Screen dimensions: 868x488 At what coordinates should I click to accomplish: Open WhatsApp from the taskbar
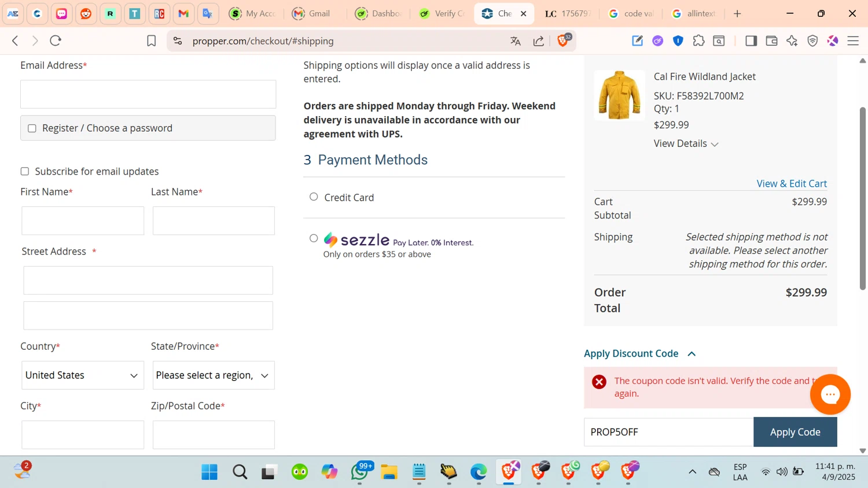coord(360,472)
